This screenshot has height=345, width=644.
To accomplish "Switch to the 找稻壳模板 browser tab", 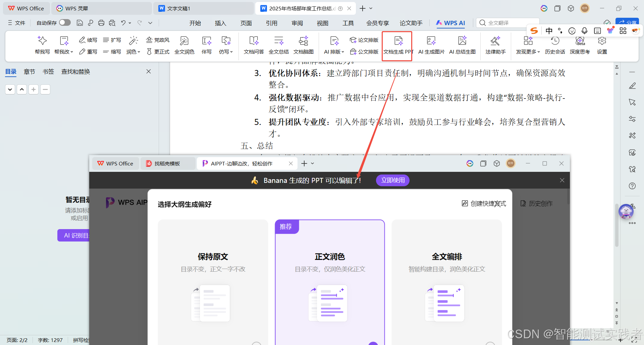I will tap(168, 163).
